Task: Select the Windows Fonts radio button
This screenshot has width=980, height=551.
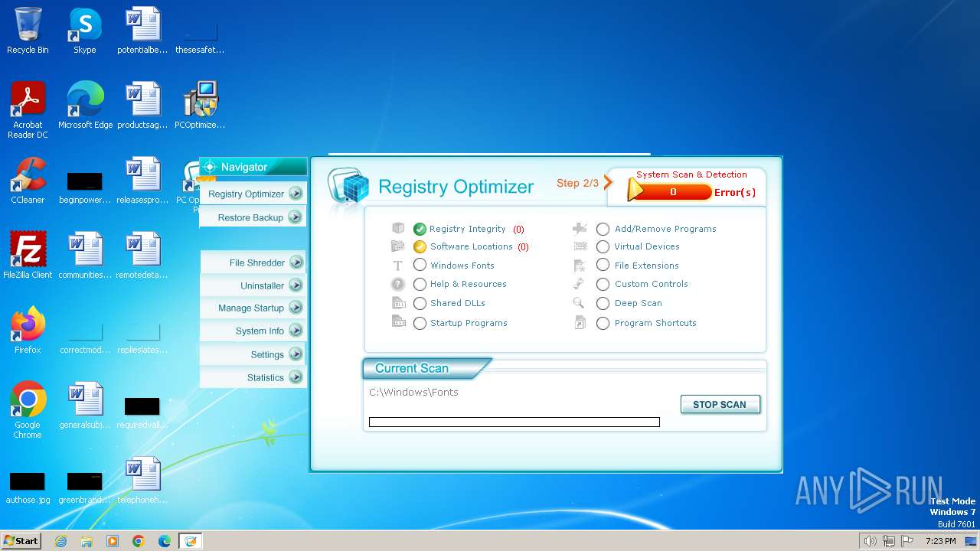Action: (420, 265)
